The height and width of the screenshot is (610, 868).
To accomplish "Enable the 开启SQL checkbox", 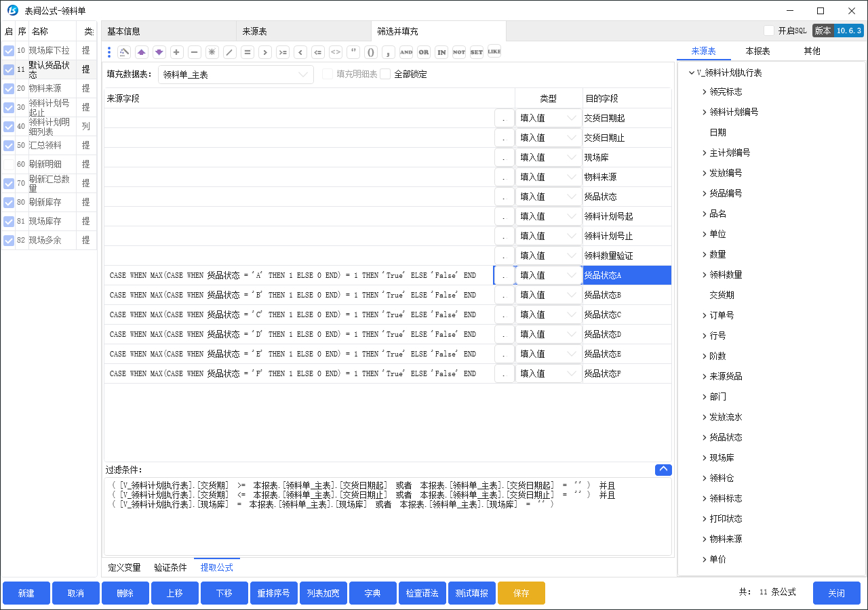I will [769, 30].
